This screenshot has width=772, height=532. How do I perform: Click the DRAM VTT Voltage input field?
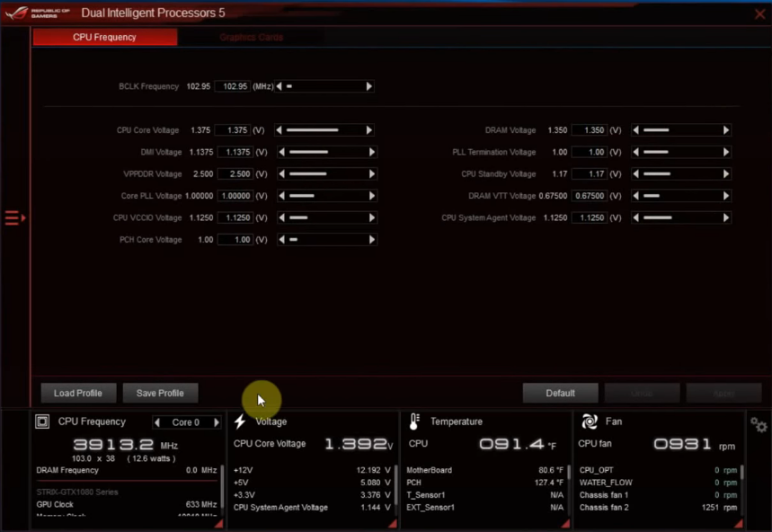(x=590, y=196)
